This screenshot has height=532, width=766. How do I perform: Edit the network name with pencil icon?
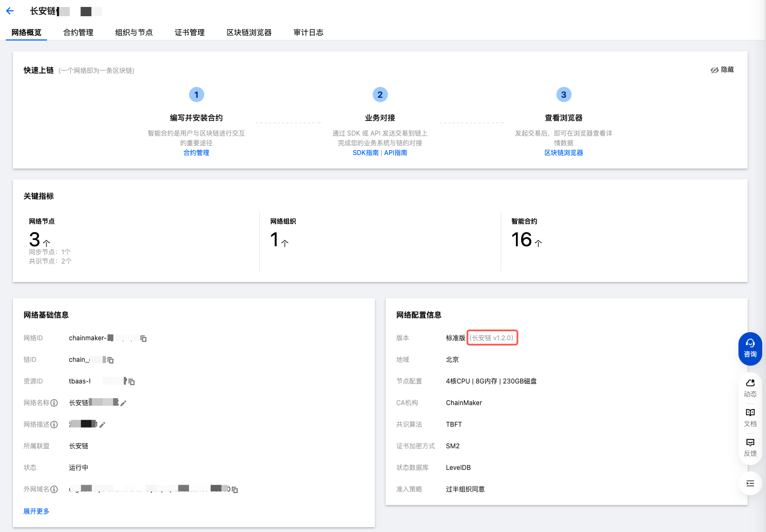tap(123, 403)
